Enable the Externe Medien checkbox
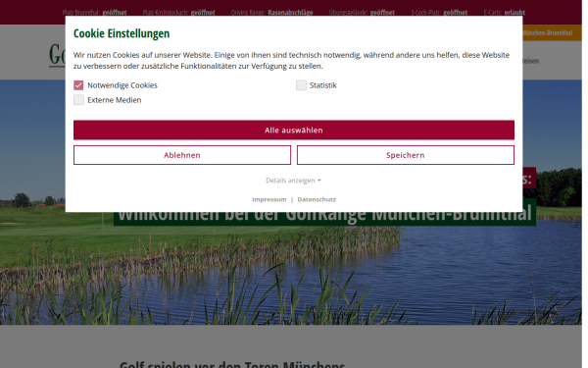This screenshot has height=368, width=588. coord(78,100)
